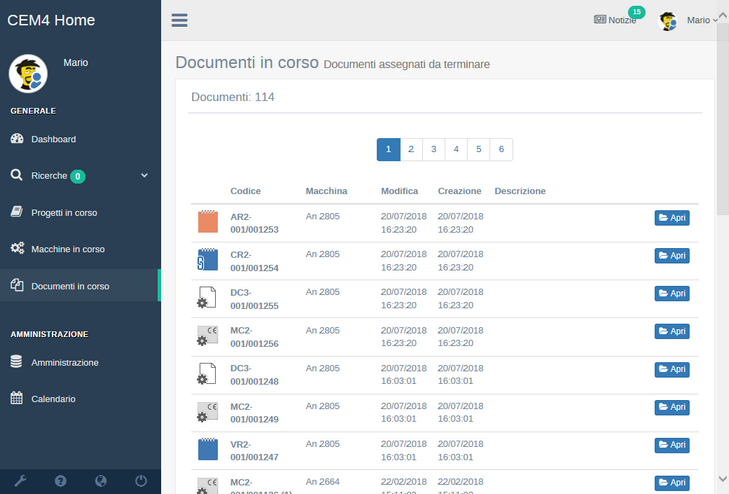
Task: Click the question mark help icon
Action: pyautogui.click(x=60, y=481)
